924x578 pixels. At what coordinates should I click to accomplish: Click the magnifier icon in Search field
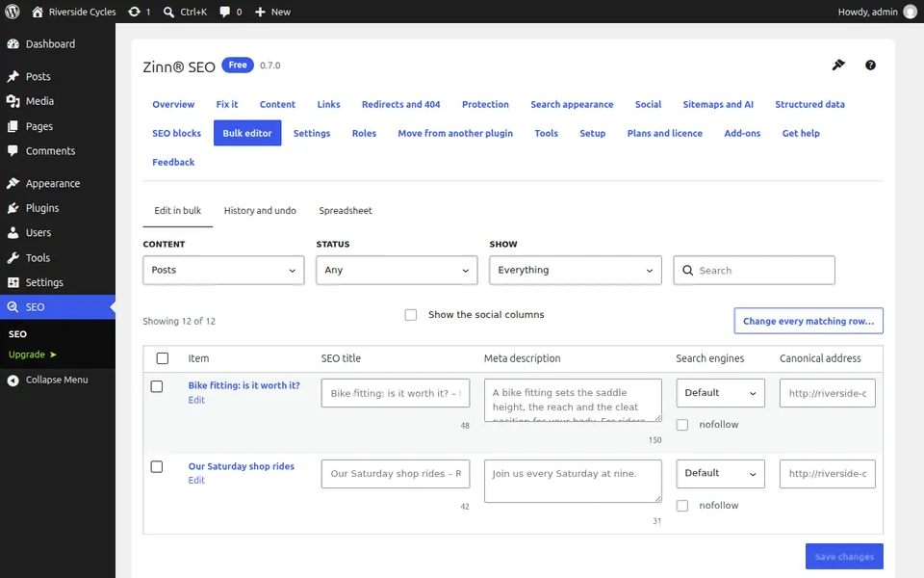tap(687, 270)
